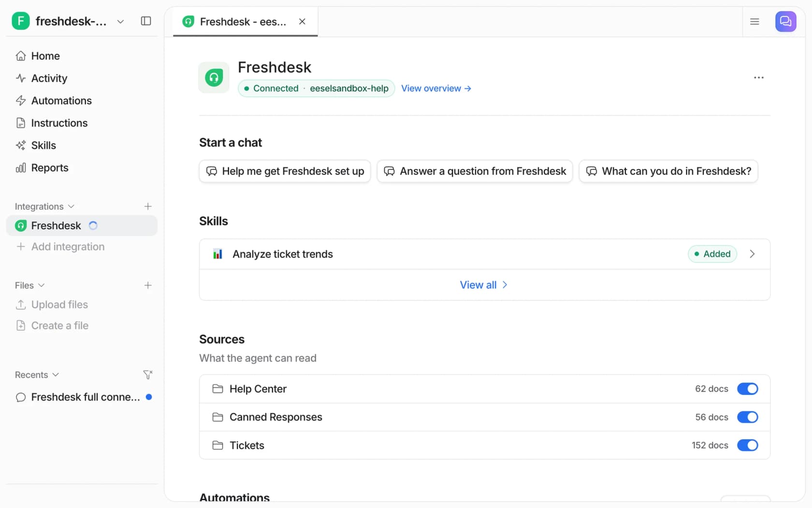The height and width of the screenshot is (508, 812).
Task: Expand the Analyze ticket trends skill
Action: 752,254
